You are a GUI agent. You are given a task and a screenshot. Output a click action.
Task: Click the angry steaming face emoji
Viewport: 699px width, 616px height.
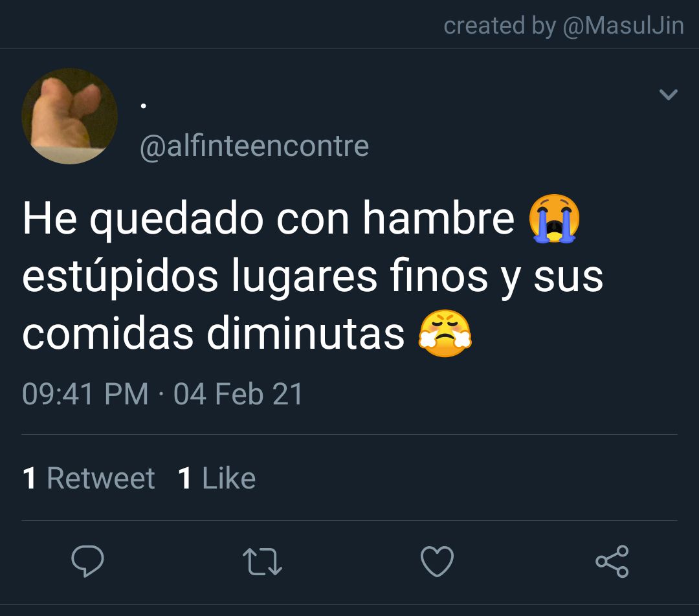pyautogui.click(x=445, y=333)
